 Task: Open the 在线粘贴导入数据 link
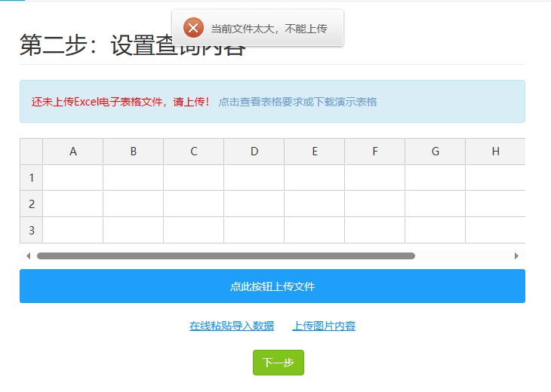point(232,326)
